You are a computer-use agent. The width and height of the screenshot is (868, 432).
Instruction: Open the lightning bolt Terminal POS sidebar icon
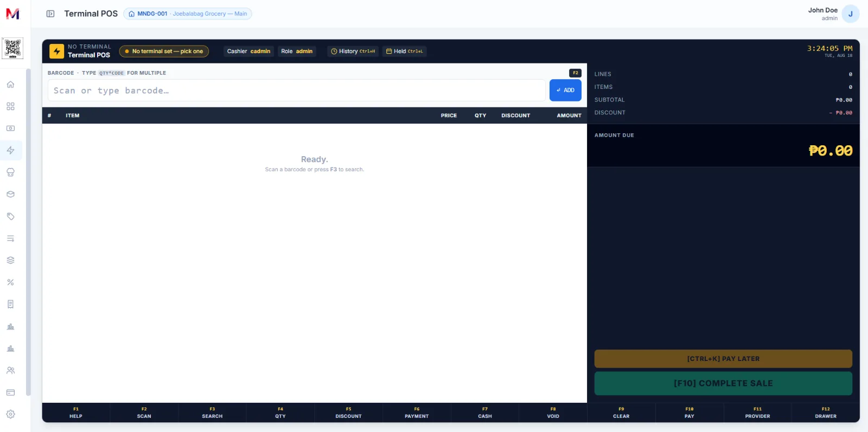(x=10, y=150)
